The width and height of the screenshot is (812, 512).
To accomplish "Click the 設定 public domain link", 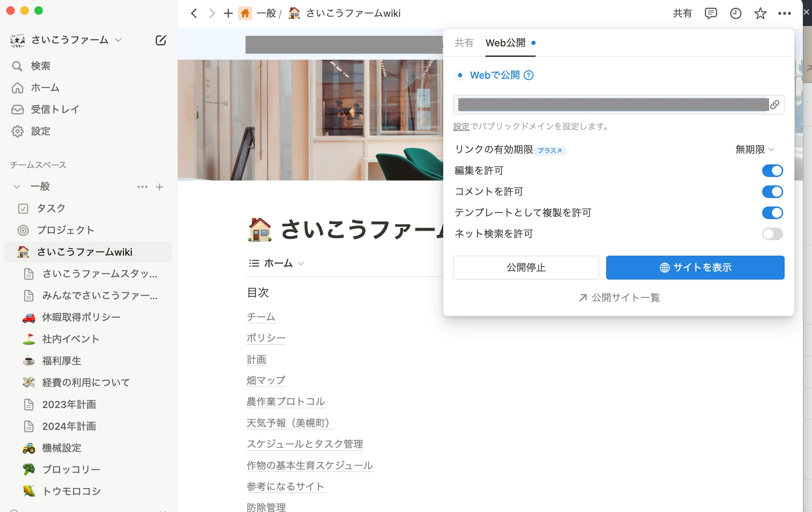I will pyautogui.click(x=461, y=126).
